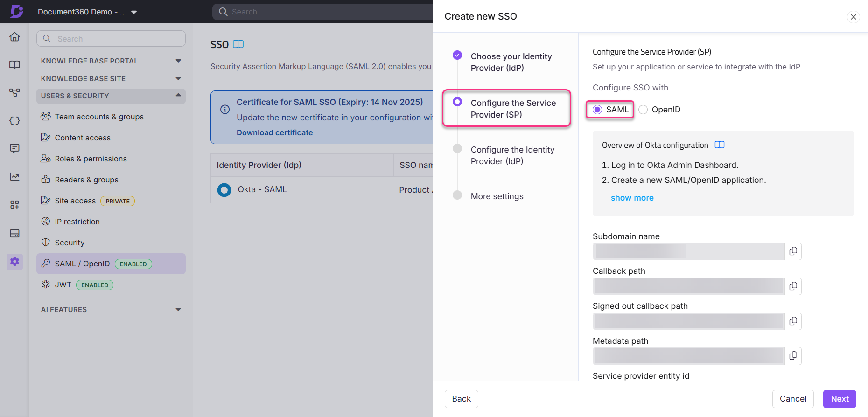Click the Document360 logo icon

coord(16,11)
